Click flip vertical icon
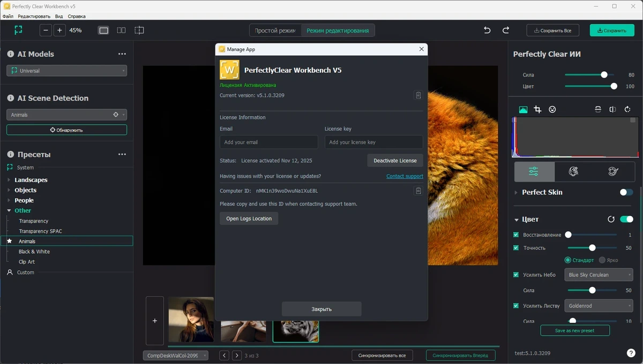 (598, 109)
